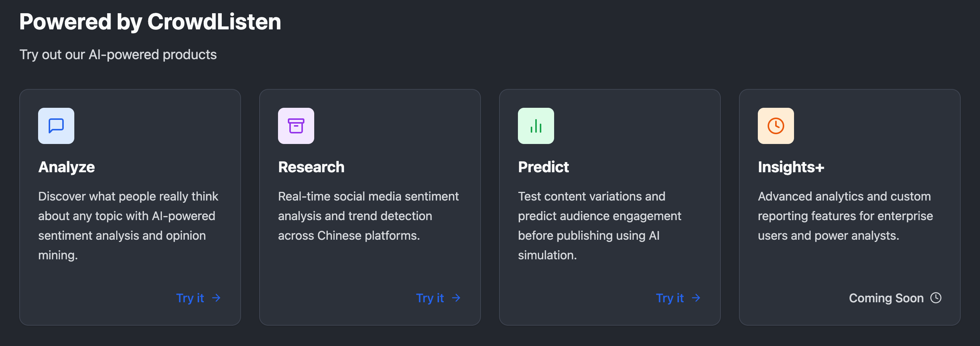
Task: Click the Analyze card title
Action: click(x=66, y=167)
